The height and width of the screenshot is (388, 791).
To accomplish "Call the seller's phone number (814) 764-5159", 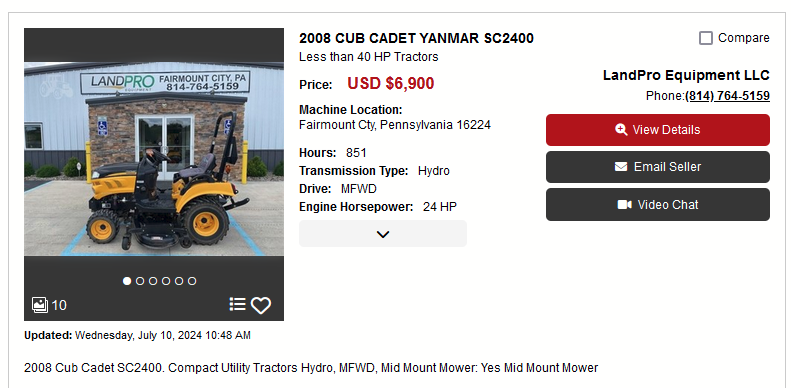I will tap(727, 96).
